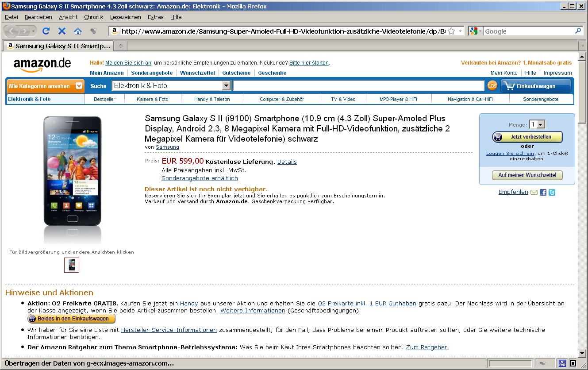
Task: Open the Hersteller-Service-Informationen link
Action: pos(169,330)
